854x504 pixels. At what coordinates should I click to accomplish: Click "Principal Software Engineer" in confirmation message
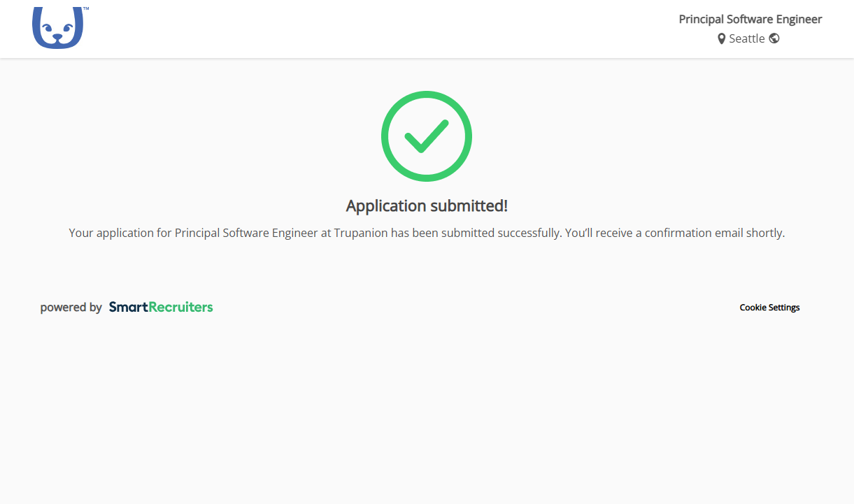pos(246,233)
